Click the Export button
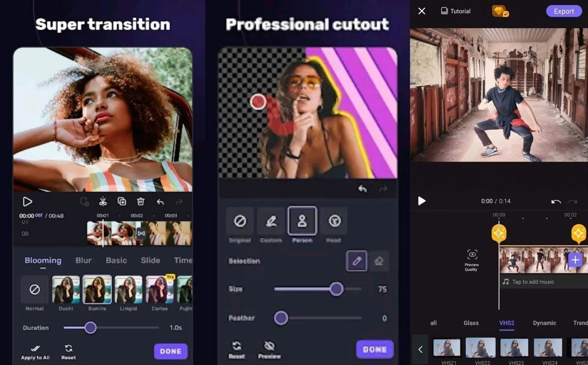This screenshot has width=588, height=365. coord(564,11)
